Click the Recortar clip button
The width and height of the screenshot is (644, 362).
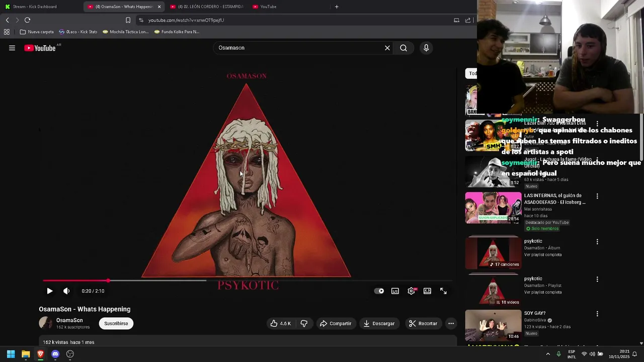(423, 323)
